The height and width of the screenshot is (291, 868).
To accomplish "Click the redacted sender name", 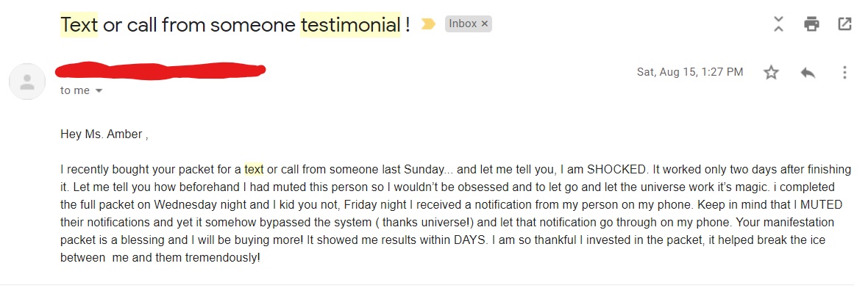I will (x=160, y=71).
